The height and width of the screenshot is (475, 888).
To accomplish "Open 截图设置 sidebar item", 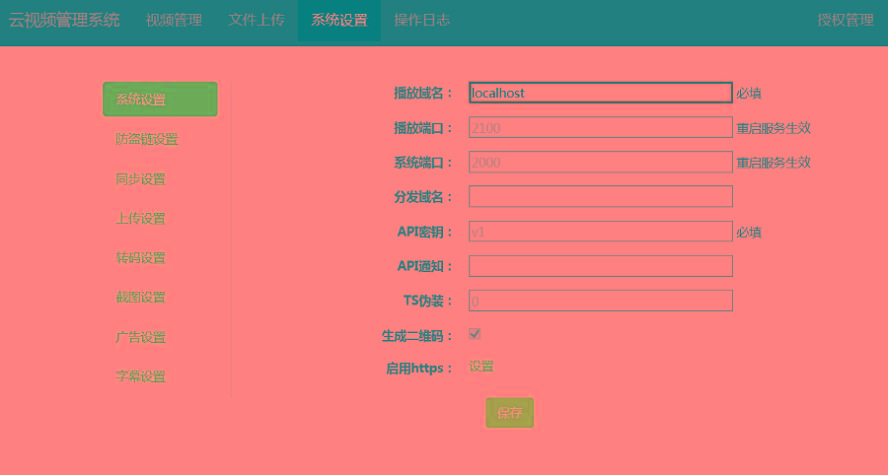I will 141,297.
